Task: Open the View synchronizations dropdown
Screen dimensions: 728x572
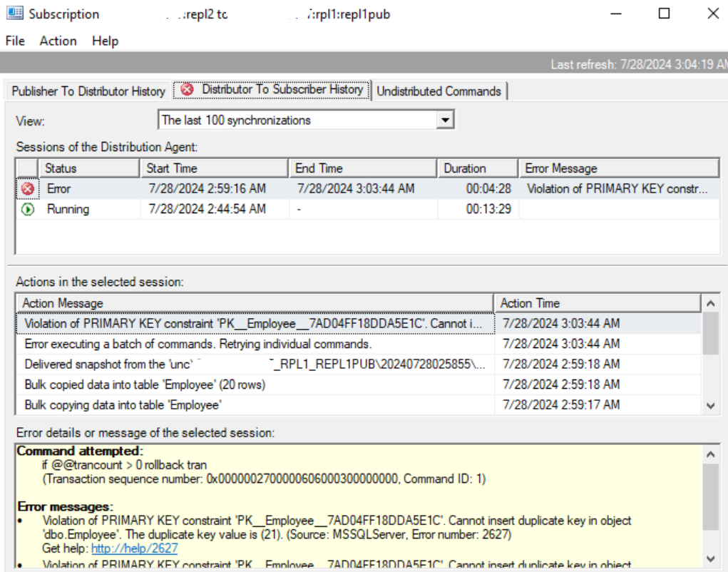Action: tap(446, 120)
